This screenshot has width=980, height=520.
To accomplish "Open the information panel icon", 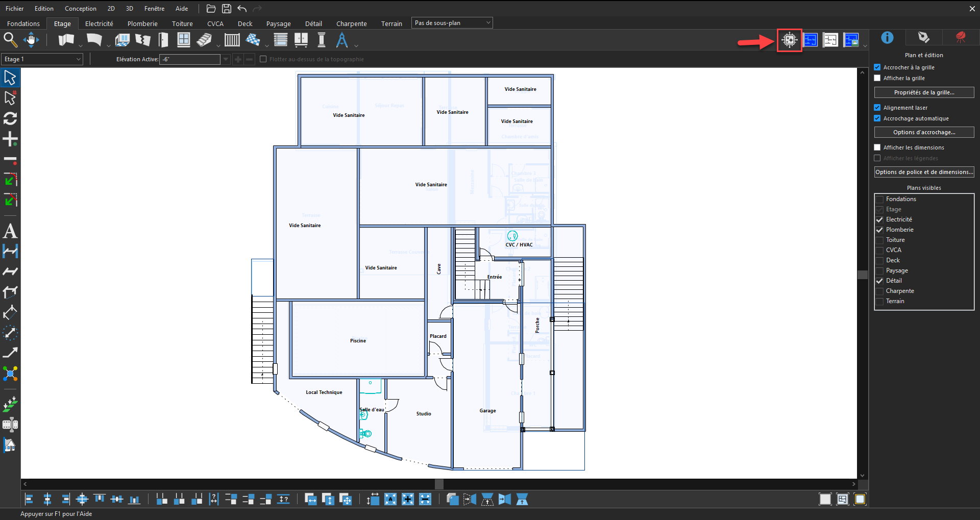I will 887,37.
